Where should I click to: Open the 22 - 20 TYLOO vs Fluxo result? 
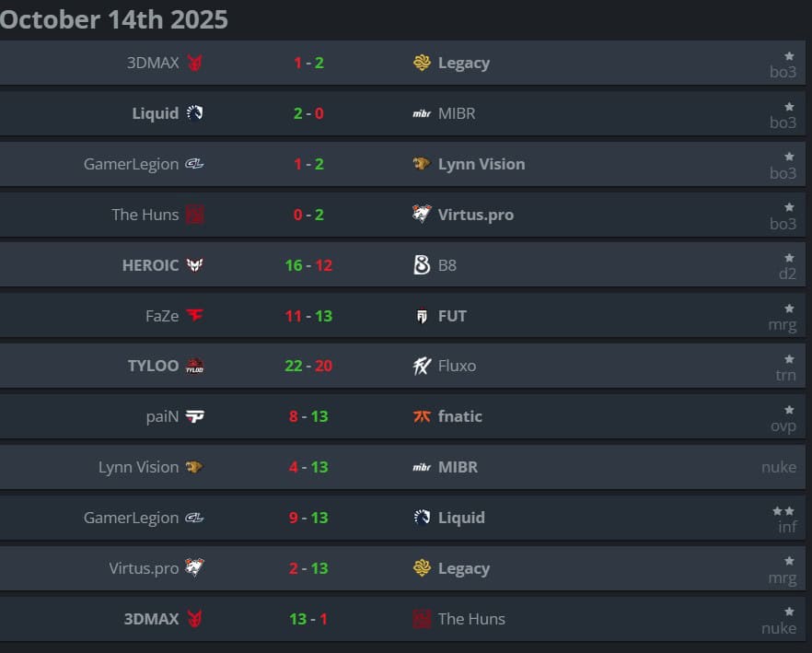point(308,366)
